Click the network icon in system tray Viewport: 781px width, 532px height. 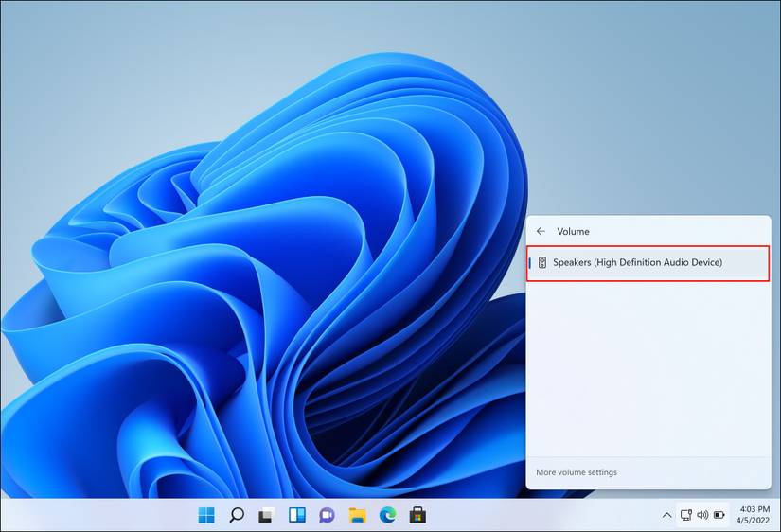[x=686, y=515]
